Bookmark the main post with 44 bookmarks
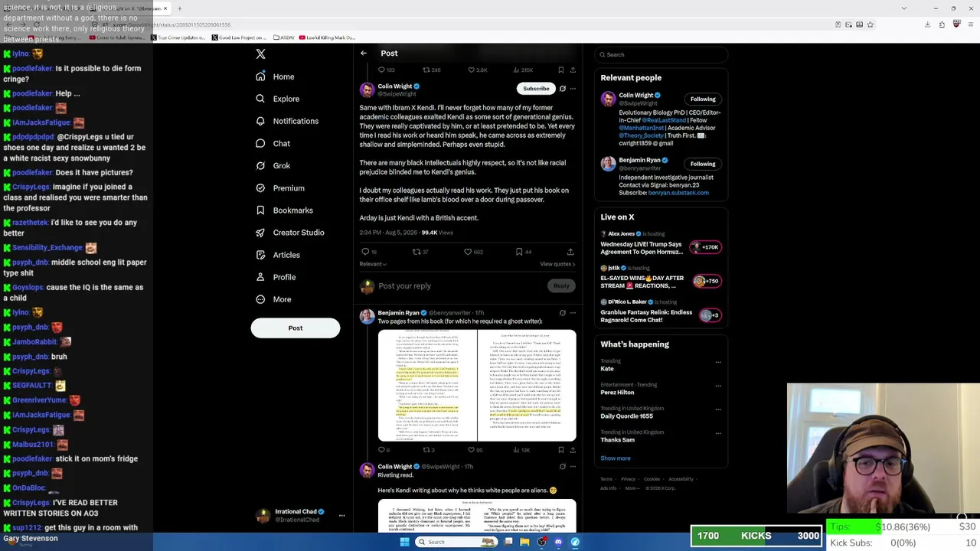Image resolution: width=980 pixels, height=551 pixels. (519, 252)
